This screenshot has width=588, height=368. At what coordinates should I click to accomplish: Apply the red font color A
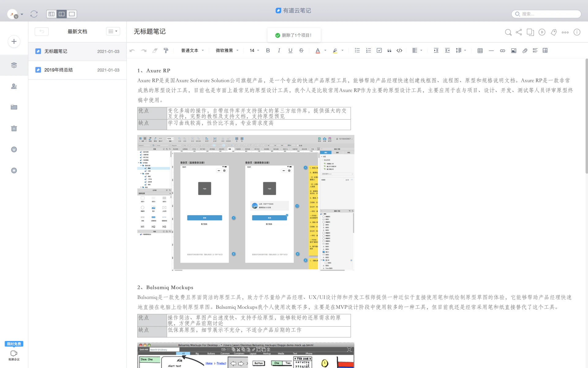coord(318,51)
